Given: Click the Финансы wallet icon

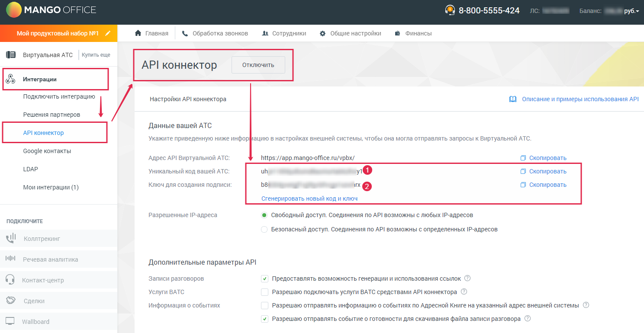Looking at the screenshot, I should (397, 33).
